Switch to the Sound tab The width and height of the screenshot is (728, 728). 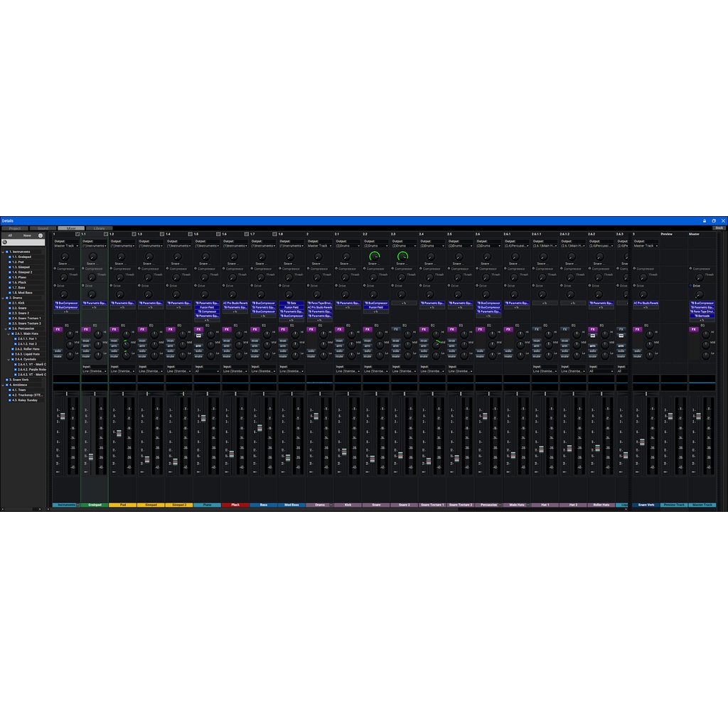pyautogui.click(x=43, y=228)
